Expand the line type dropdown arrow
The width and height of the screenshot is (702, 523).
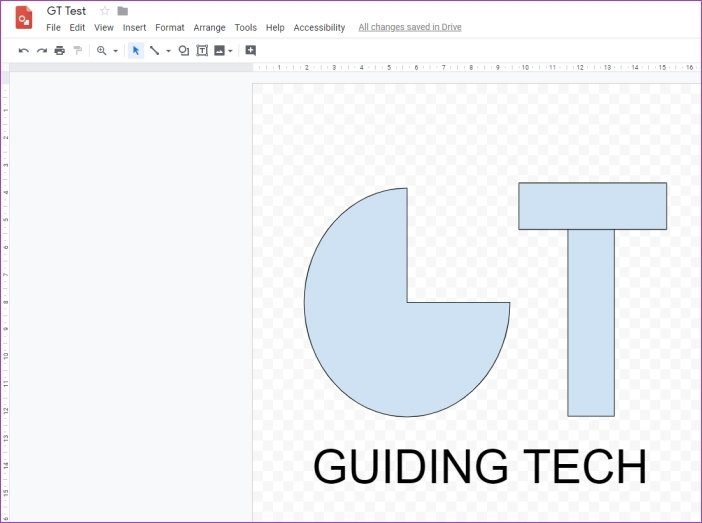pyautogui.click(x=168, y=51)
